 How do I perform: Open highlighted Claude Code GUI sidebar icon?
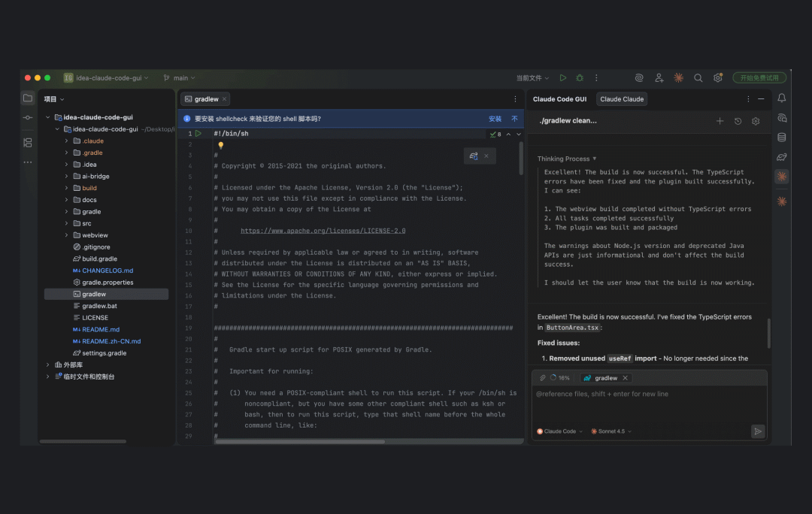point(781,177)
